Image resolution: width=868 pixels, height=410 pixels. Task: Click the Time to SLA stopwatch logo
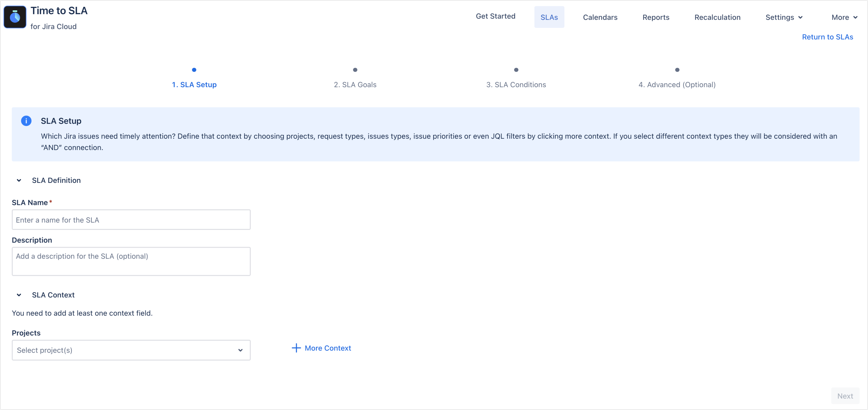[15, 17]
